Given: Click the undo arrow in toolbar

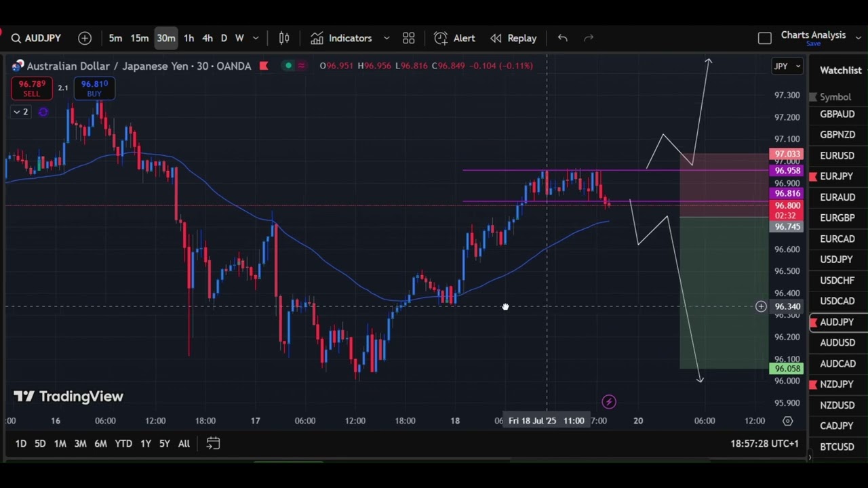Looking at the screenshot, I should (x=562, y=39).
